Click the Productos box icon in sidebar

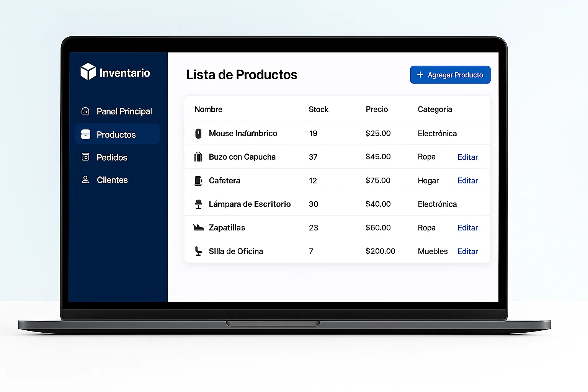point(85,134)
